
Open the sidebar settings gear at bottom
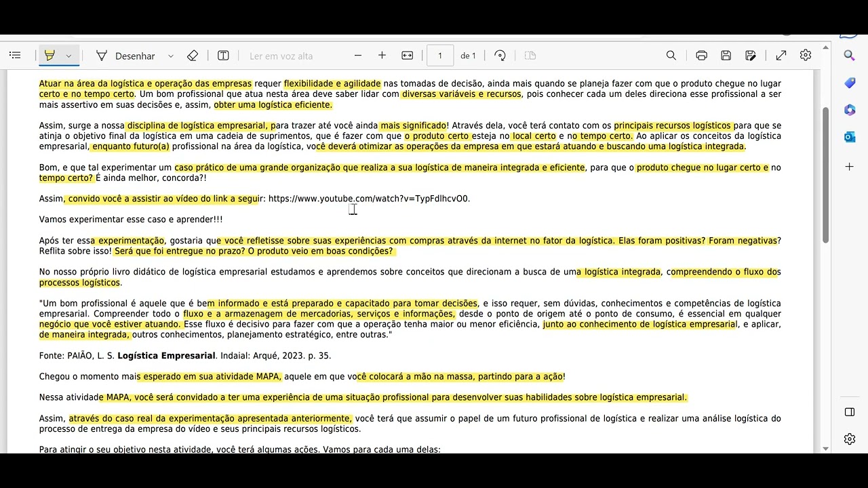(x=850, y=439)
